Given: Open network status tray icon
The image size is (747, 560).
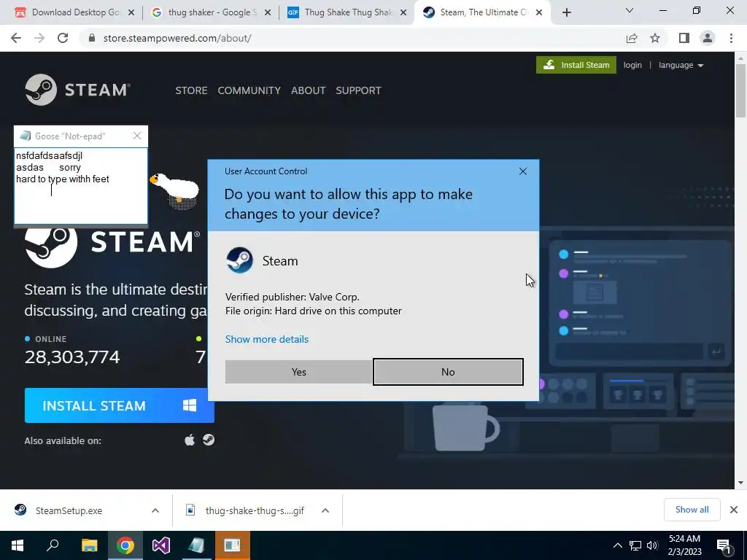Looking at the screenshot, I should [635, 545].
